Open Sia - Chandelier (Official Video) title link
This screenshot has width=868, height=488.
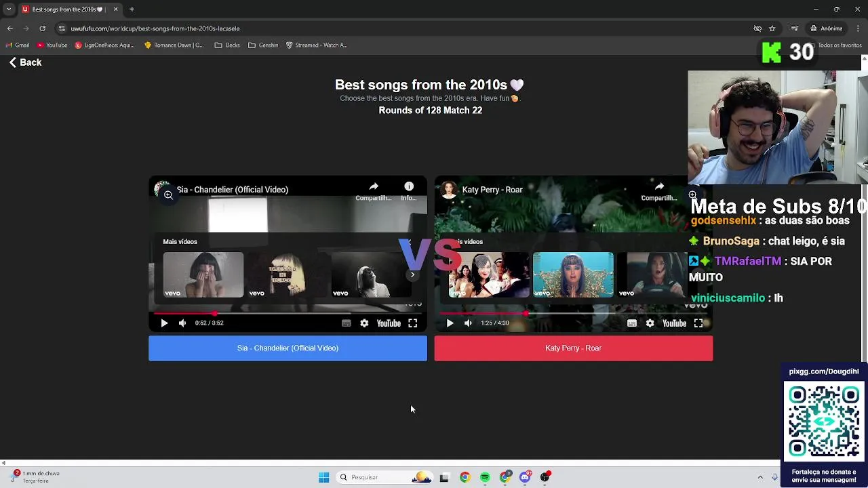click(233, 190)
